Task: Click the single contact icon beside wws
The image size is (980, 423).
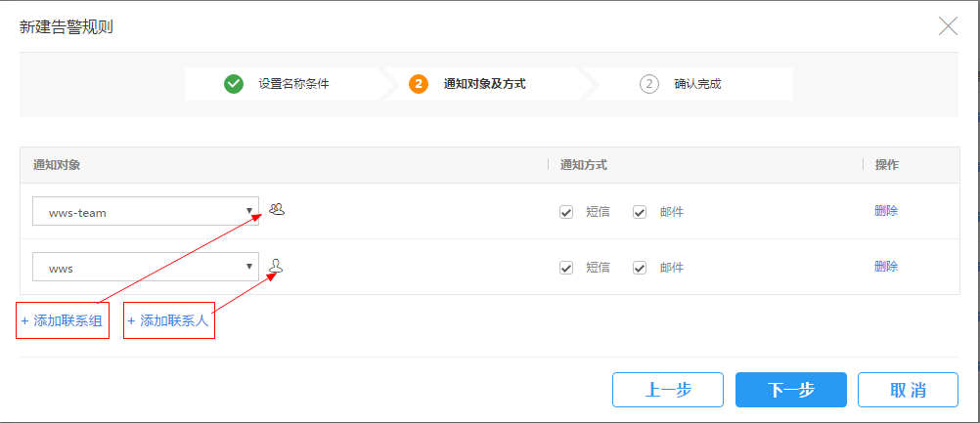Action: click(276, 267)
